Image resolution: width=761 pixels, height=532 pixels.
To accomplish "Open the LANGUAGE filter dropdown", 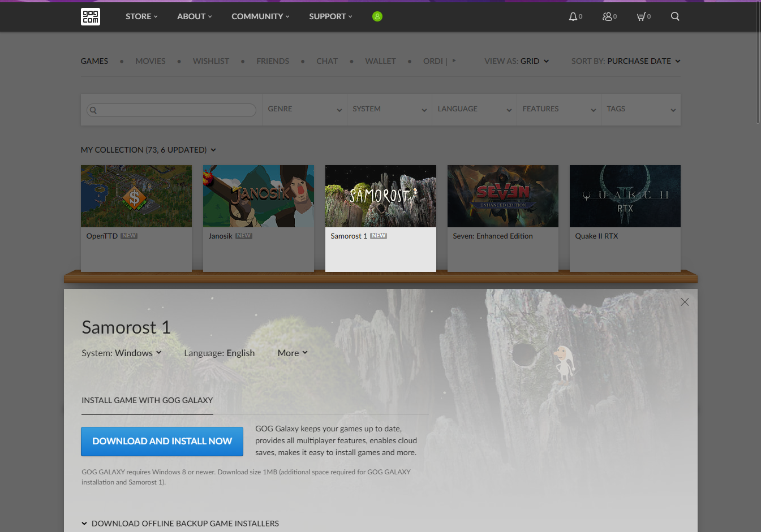I will (474, 109).
